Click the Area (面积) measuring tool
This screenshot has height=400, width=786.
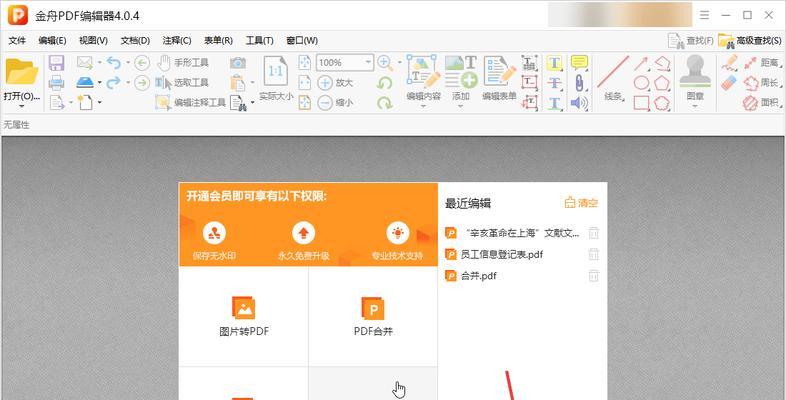click(762, 103)
